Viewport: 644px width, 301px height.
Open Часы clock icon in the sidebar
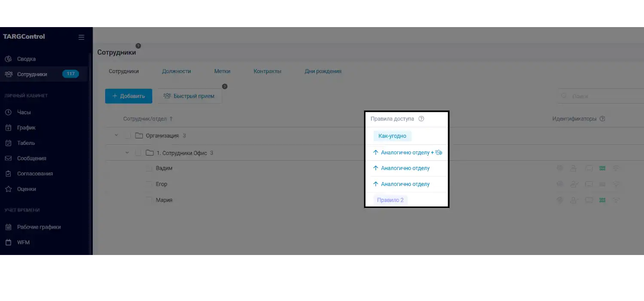(x=8, y=112)
